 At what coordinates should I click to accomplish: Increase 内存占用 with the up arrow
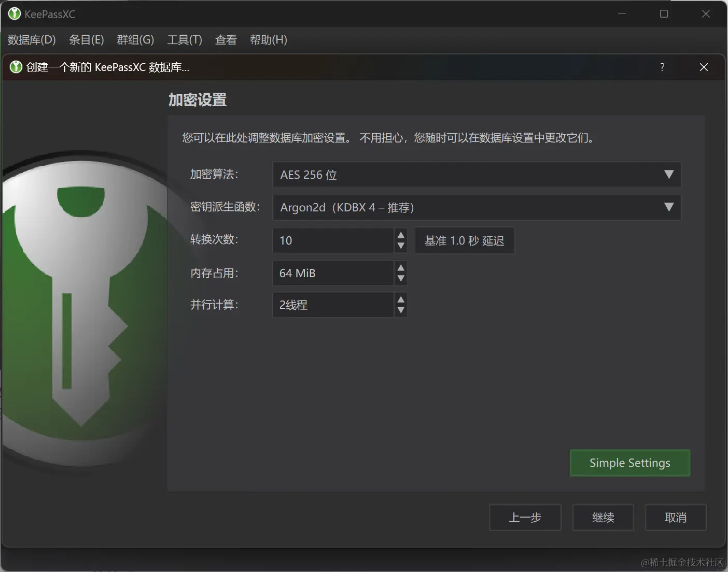coord(401,267)
